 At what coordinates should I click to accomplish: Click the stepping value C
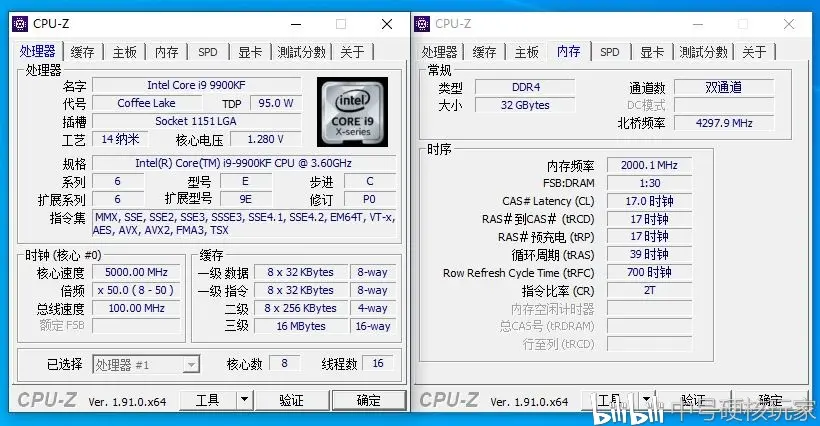[370, 181]
